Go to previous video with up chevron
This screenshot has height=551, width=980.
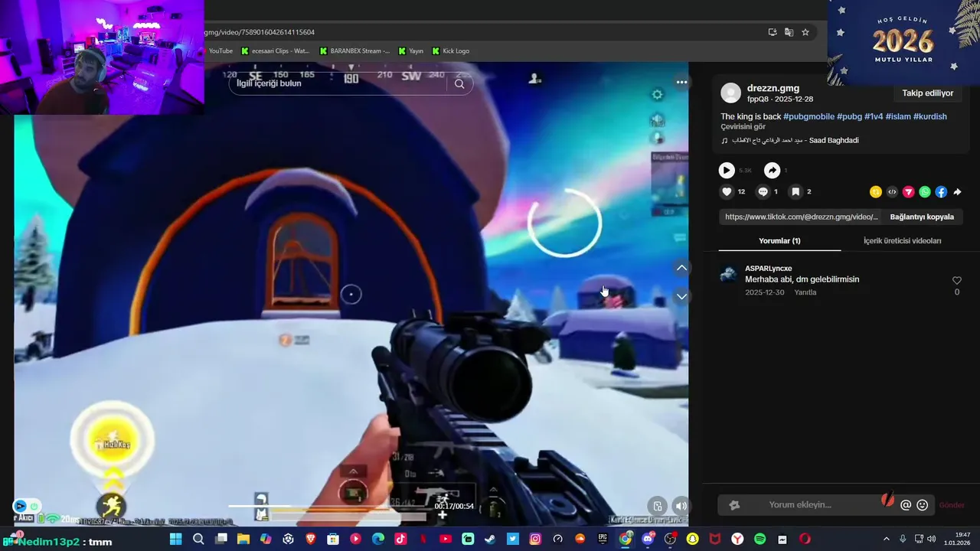[x=681, y=268]
